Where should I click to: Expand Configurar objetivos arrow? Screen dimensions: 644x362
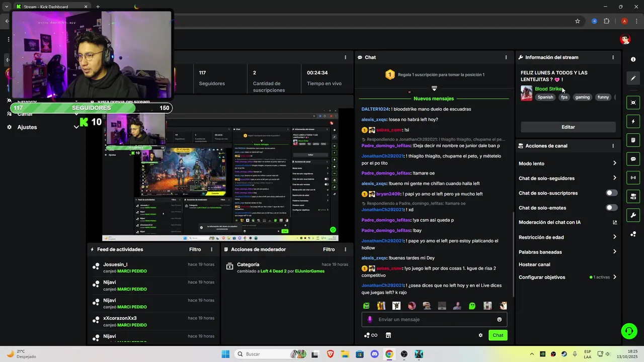tap(614, 277)
